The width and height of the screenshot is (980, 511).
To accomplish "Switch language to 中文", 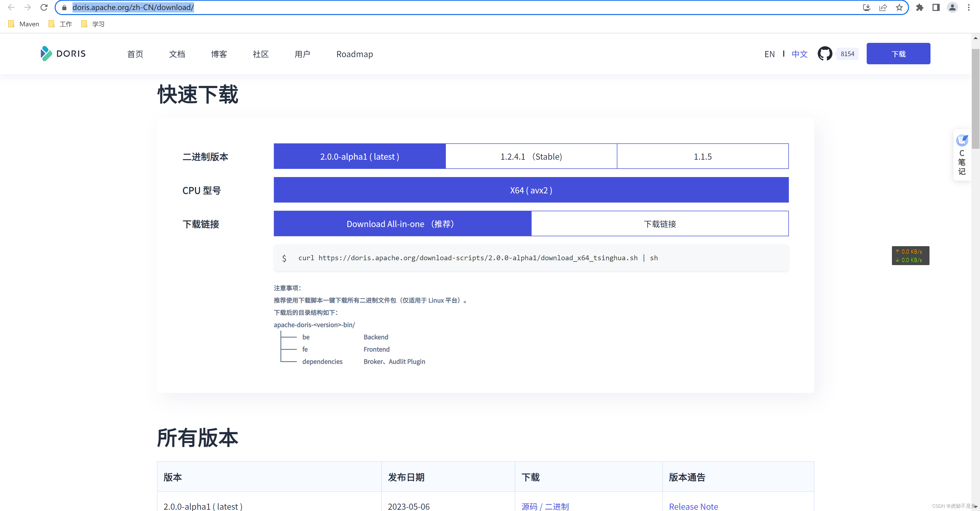I will pos(799,54).
